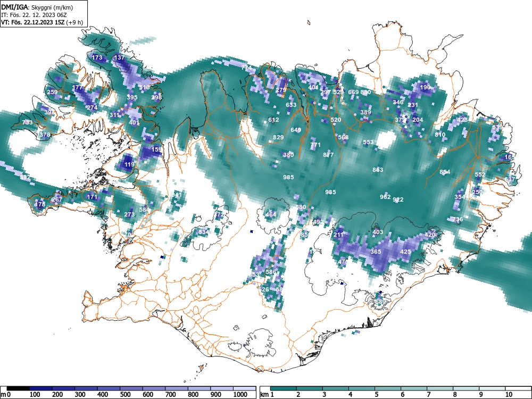Click the visibility value 935 on the map
The width and height of the screenshot is (532, 399).
point(330,192)
